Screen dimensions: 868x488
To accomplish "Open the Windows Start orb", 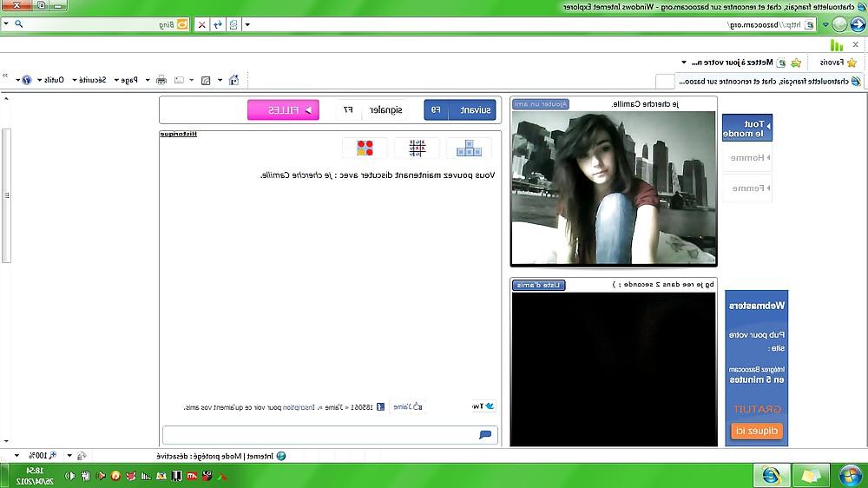I will pos(851,476).
